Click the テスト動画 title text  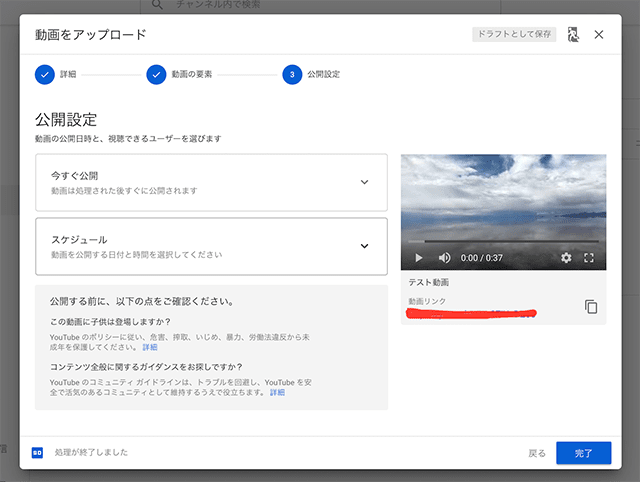(429, 282)
